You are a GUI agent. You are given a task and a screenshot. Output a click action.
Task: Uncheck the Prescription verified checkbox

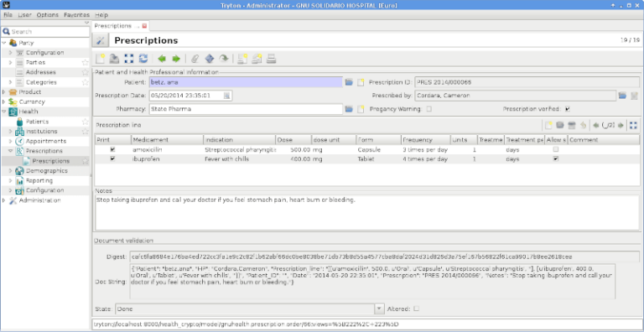click(567, 109)
